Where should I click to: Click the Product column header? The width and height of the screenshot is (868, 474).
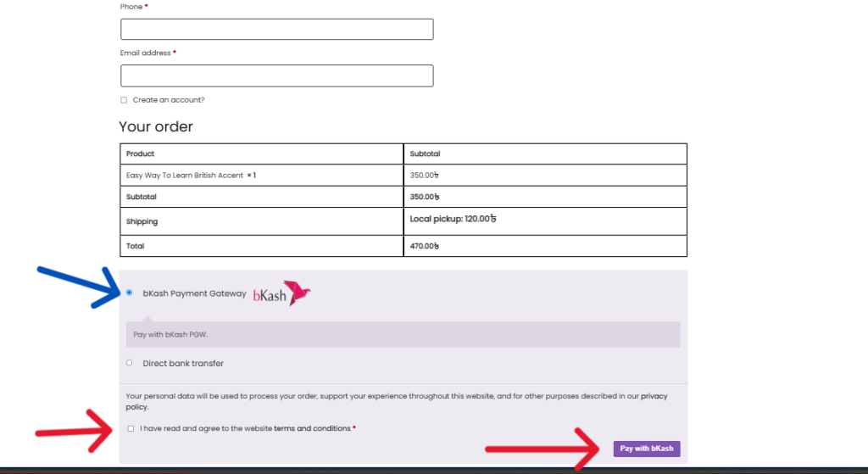(140, 153)
